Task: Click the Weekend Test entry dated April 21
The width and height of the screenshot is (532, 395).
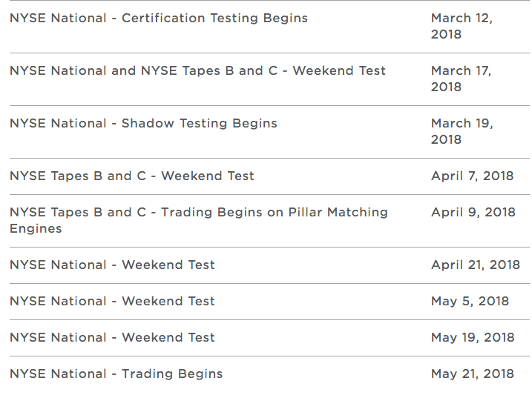Action: 112,265
